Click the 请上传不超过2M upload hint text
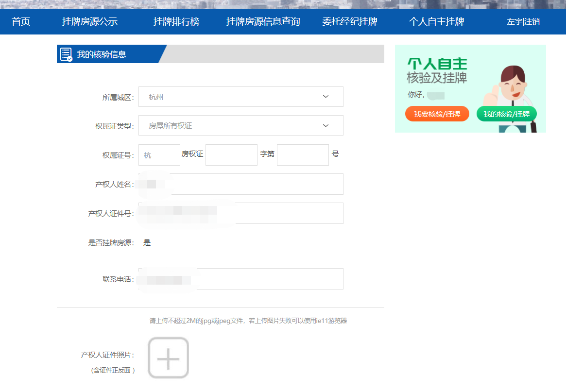The width and height of the screenshot is (566, 392). click(248, 321)
